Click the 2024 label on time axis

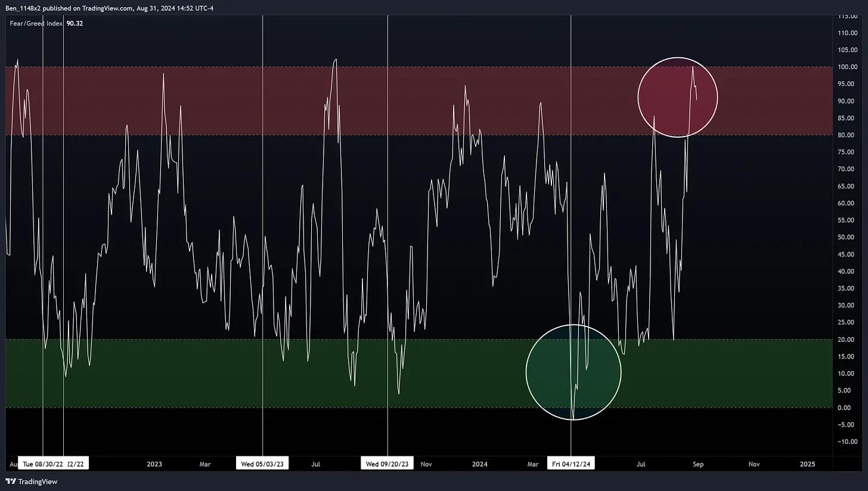click(x=480, y=464)
